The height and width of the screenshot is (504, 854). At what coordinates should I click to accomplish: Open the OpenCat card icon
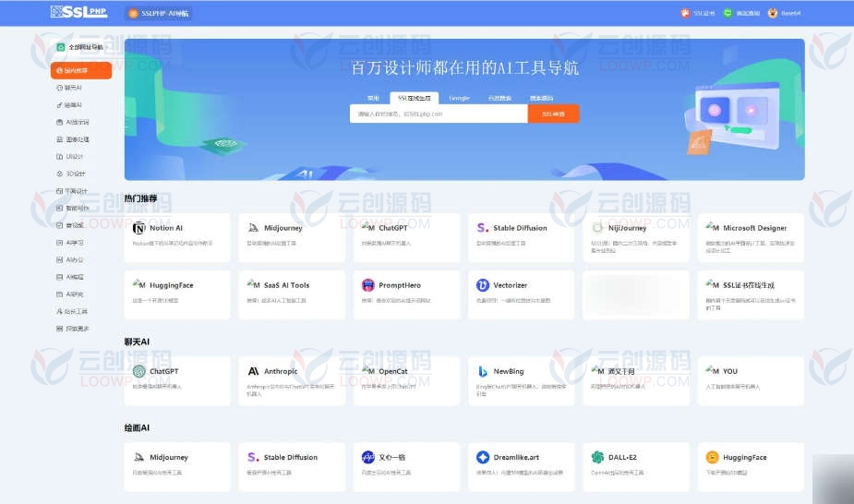(x=368, y=371)
